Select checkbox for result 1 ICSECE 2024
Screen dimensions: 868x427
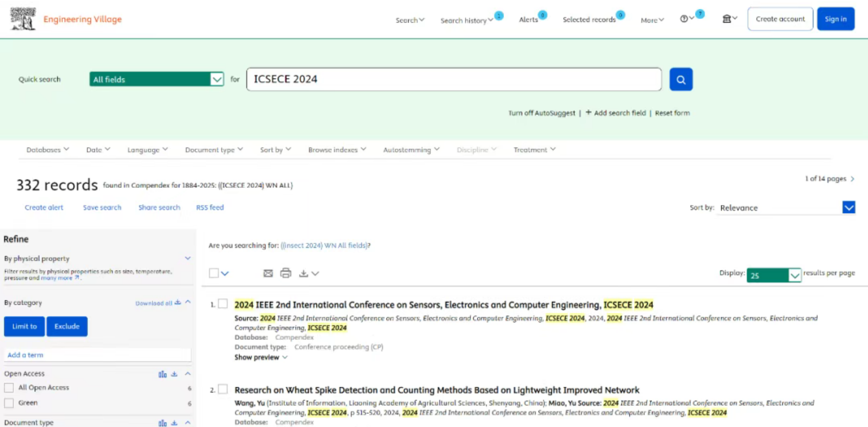click(x=223, y=304)
